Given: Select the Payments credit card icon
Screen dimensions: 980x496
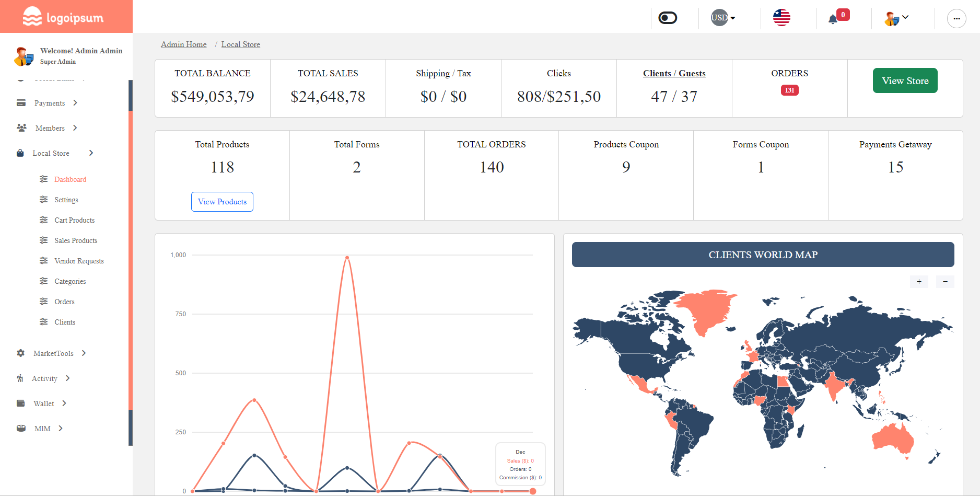Looking at the screenshot, I should click(x=21, y=103).
